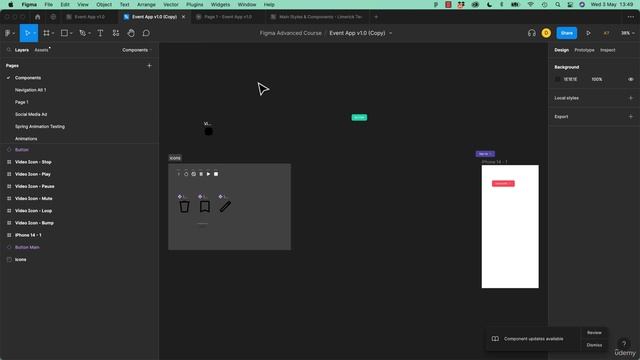Image resolution: width=640 pixels, height=360 pixels.
Task: Open new tab with plus icon
Action: pyautogui.click(x=376, y=17)
